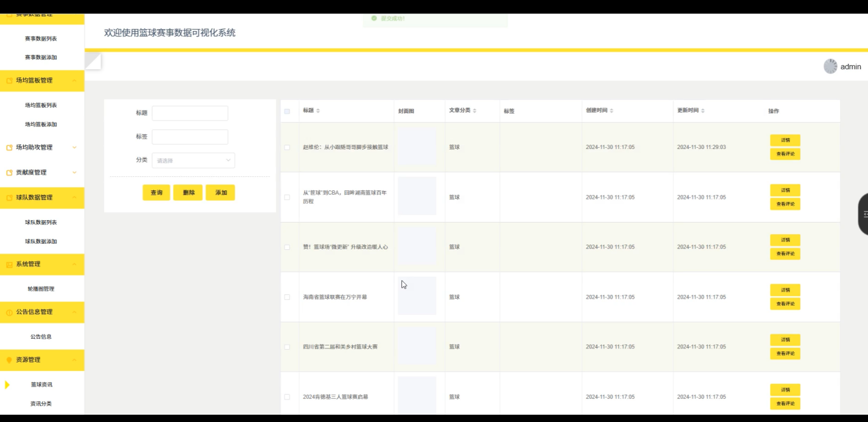Sort the table by 更新时间 column
This screenshot has height=422, width=868.
[703, 111]
